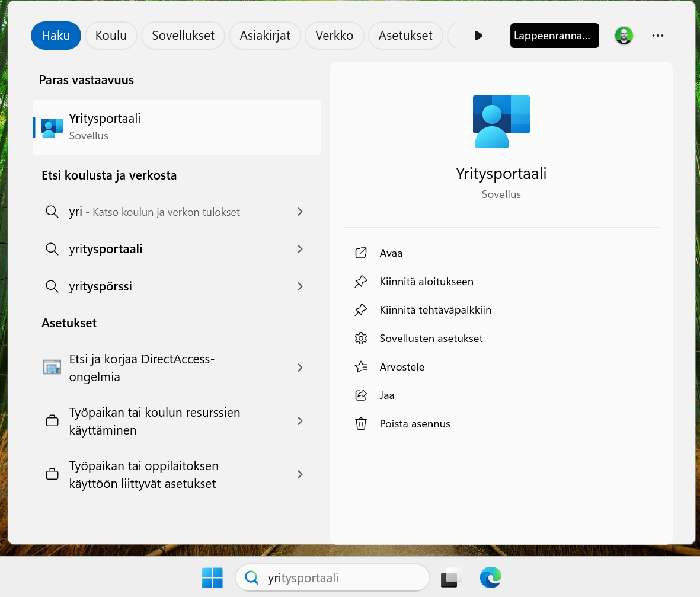This screenshot has width=700, height=597.
Task: Click the DirectAccess troubleshooter icon
Action: [x=52, y=367]
